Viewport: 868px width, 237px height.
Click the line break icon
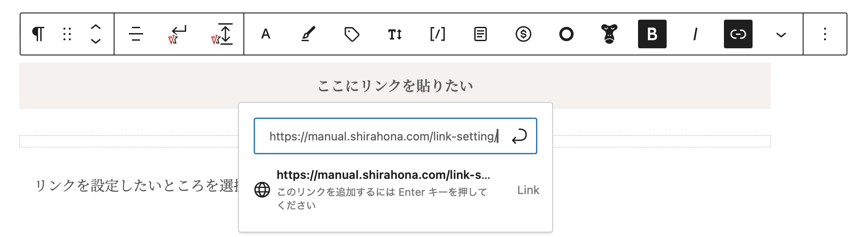178,34
